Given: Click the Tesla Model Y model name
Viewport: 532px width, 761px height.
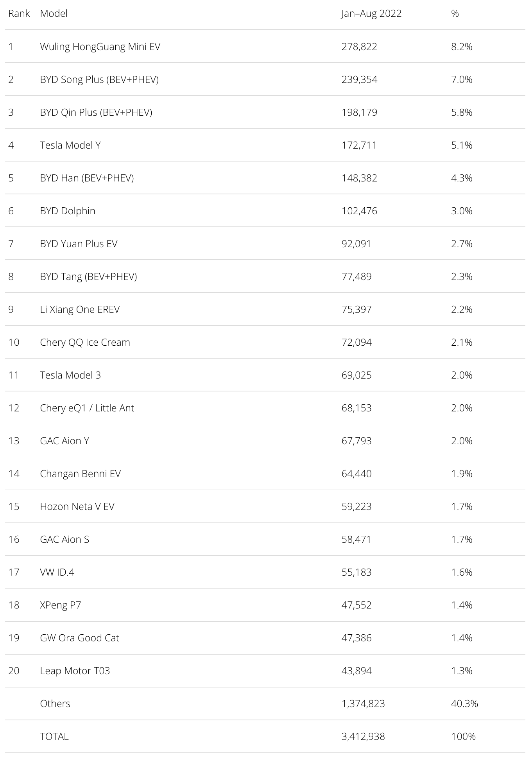Looking at the screenshot, I should [70, 145].
